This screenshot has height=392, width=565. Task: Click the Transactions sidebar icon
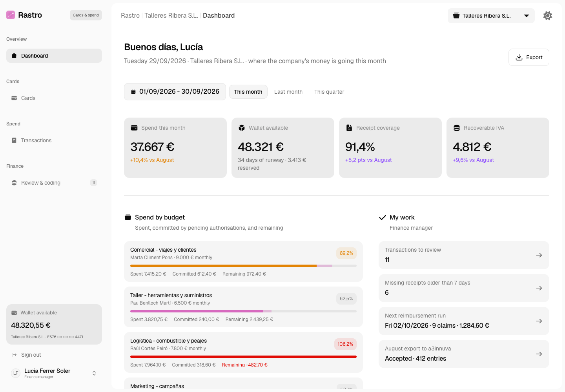(x=14, y=140)
